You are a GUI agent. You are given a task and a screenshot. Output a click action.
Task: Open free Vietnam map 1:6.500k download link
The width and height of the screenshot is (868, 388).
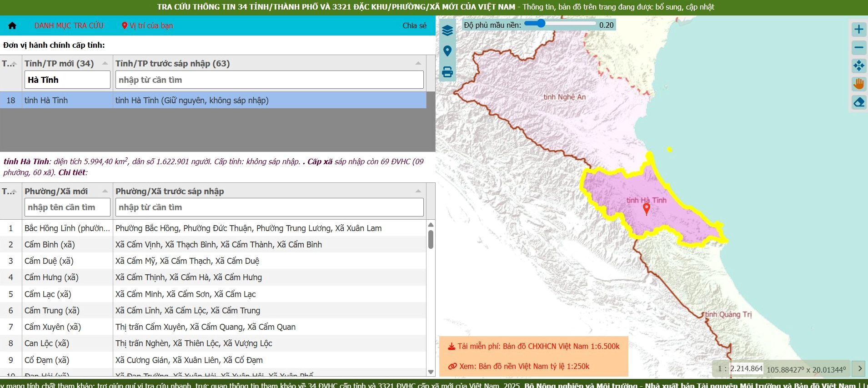[534, 346]
